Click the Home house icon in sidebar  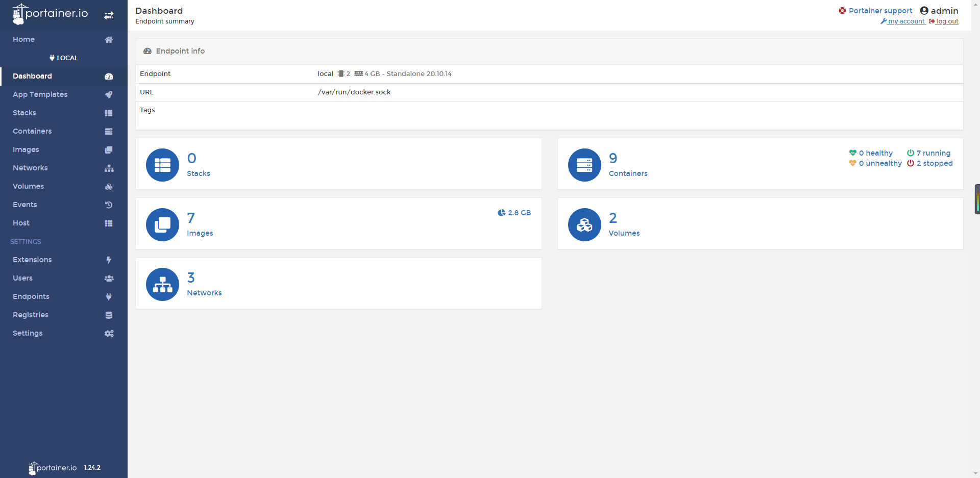pyautogui.click(x=109, y=39)
